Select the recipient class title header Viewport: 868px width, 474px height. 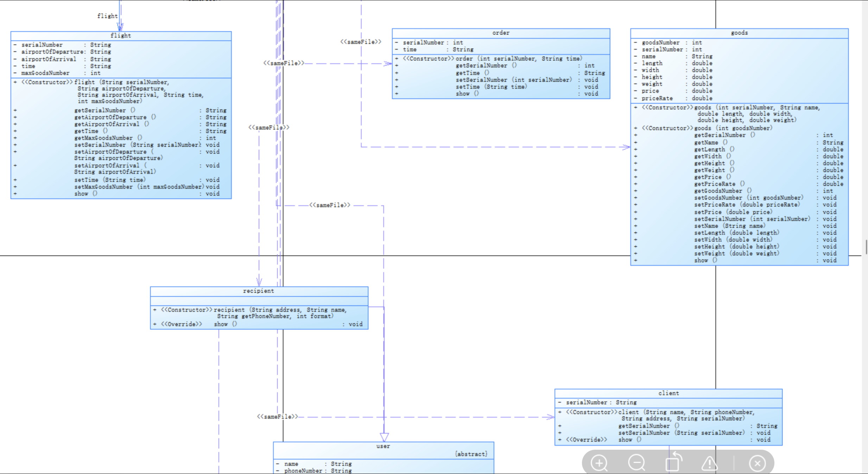click(x=259, y=291)
